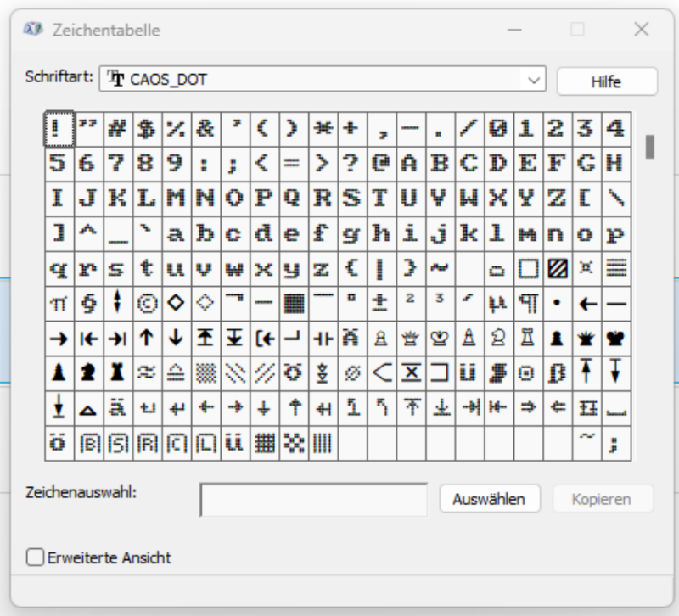Pick the @ symbol in the grid
Image resolution: width=679 pixels, height=616 pixels.
coord(381,163)
